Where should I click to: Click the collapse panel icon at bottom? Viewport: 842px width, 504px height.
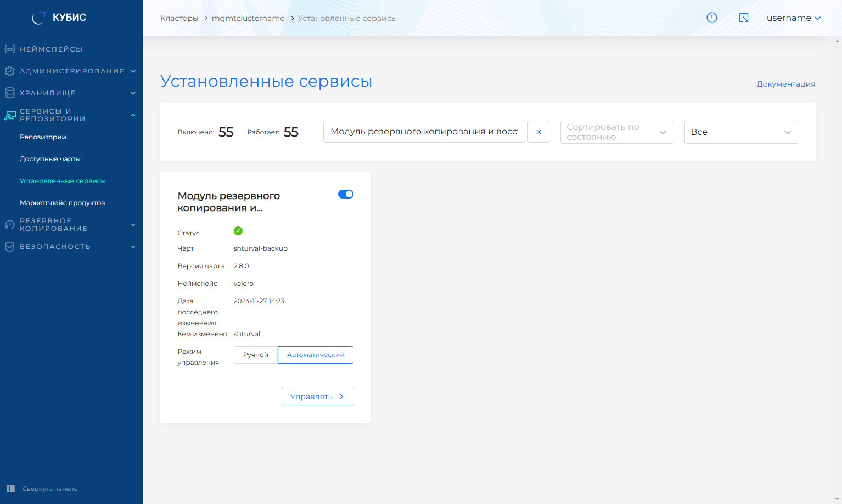point(10,489)
